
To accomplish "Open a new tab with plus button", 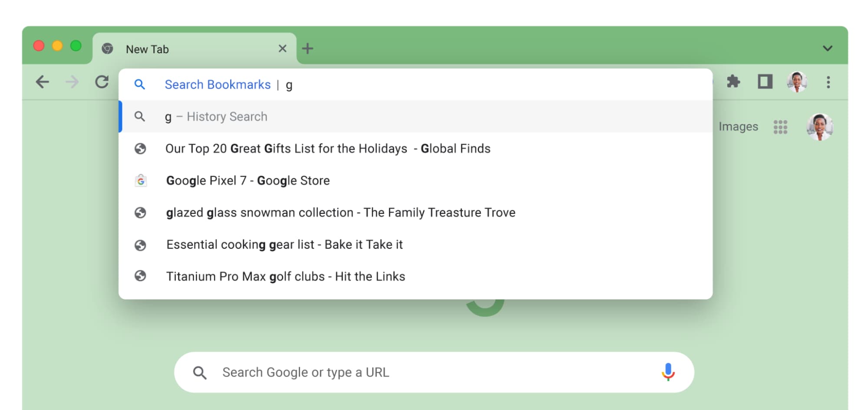I will 307,49.
